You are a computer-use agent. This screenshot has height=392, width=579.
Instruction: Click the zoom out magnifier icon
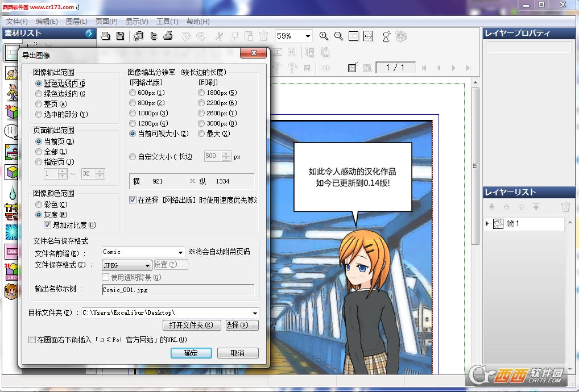[x=338, y=36]
